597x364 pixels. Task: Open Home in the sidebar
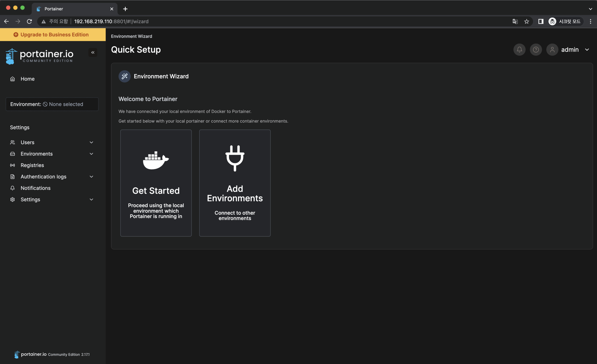click(x=52, y=79)
